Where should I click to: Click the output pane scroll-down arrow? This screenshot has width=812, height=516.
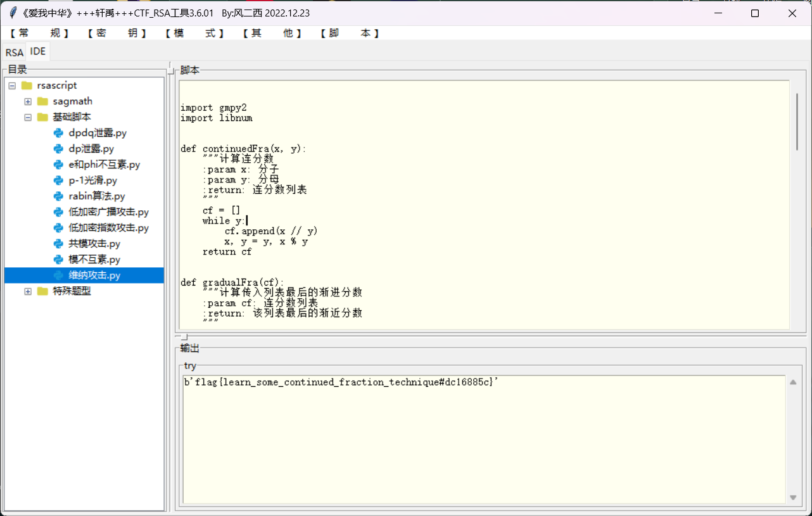pos(793,498)
